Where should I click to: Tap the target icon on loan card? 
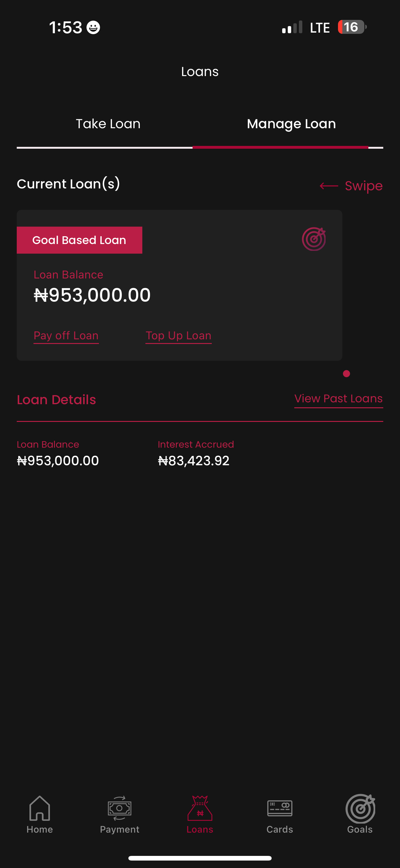tap(314, 239)
